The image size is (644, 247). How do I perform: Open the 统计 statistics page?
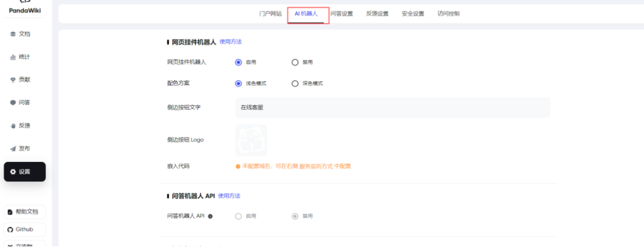tap(20, 57)
